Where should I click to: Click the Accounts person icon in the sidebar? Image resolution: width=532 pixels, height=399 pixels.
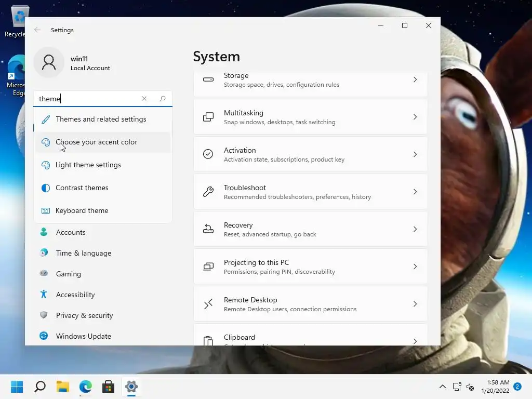[x=44, y=232]
